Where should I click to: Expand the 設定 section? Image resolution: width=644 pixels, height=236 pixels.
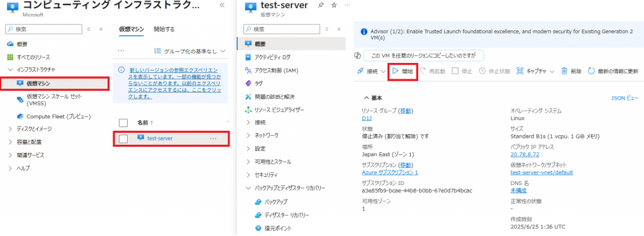coord(248,149)
